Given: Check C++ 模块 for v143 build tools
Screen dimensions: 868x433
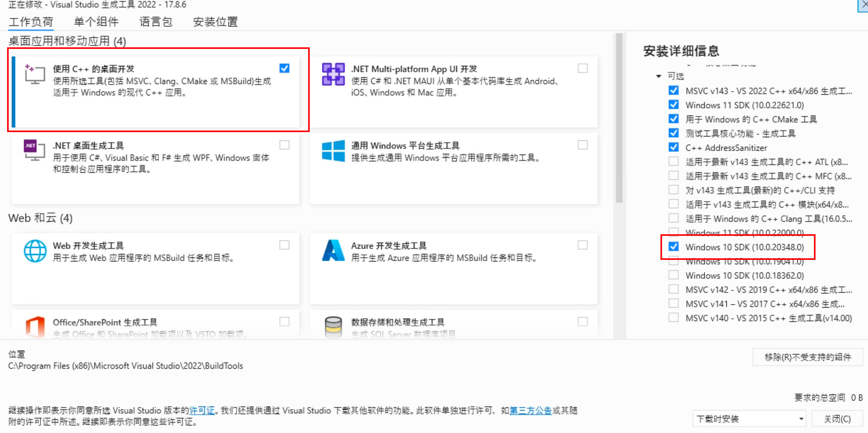Looking at the screenshot, I should 673,204.
